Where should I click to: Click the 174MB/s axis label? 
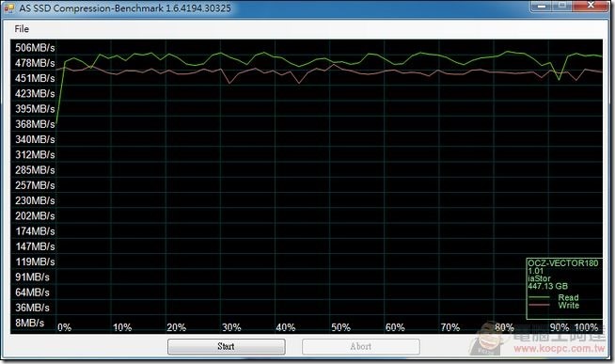[x=35, y=231]
